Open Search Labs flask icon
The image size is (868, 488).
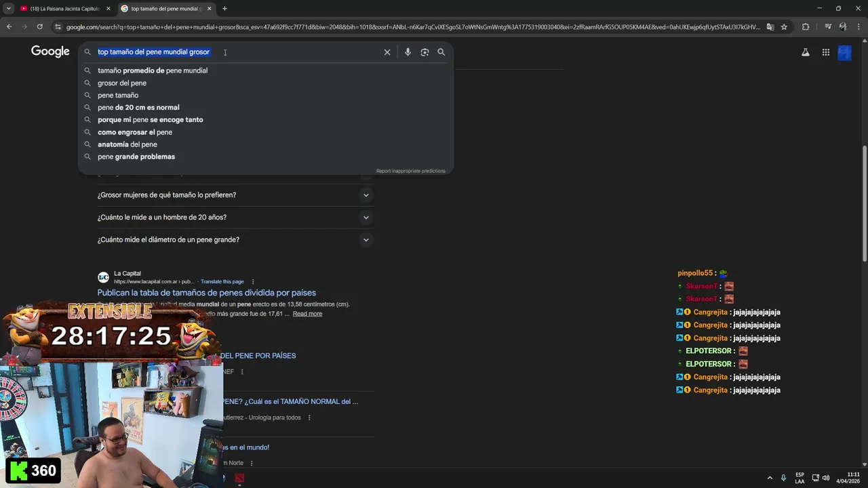806,52
